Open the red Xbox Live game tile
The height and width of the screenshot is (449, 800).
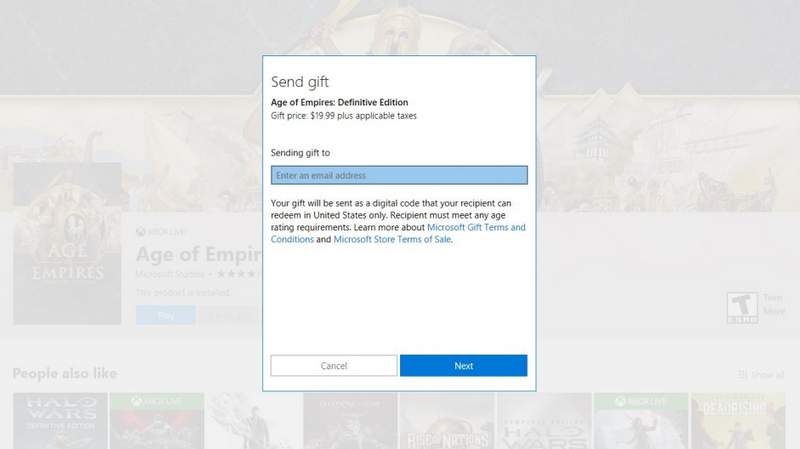157,421
